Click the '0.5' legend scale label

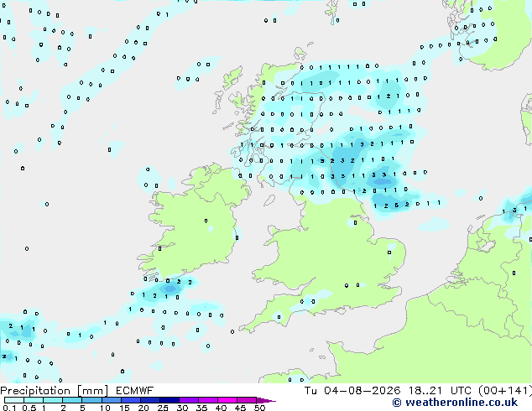29,408
